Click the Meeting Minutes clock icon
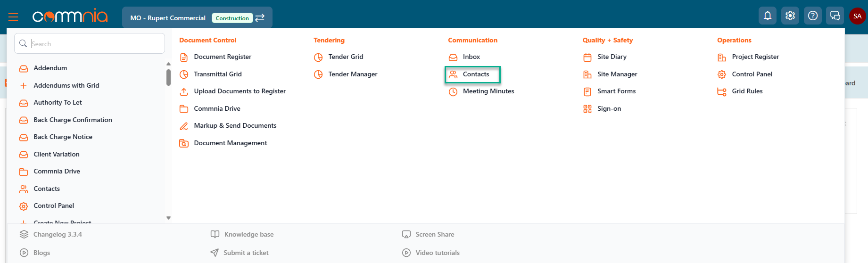The width and height of the screenshot is (868, 263). 453,92
